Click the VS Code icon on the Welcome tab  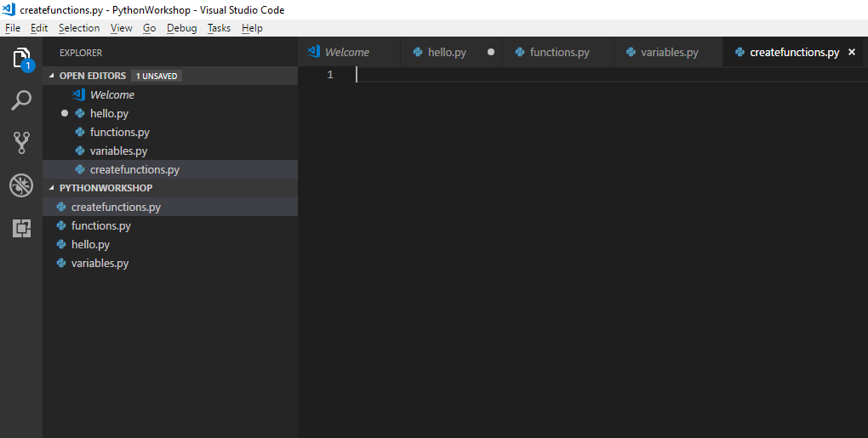[314, 51]
